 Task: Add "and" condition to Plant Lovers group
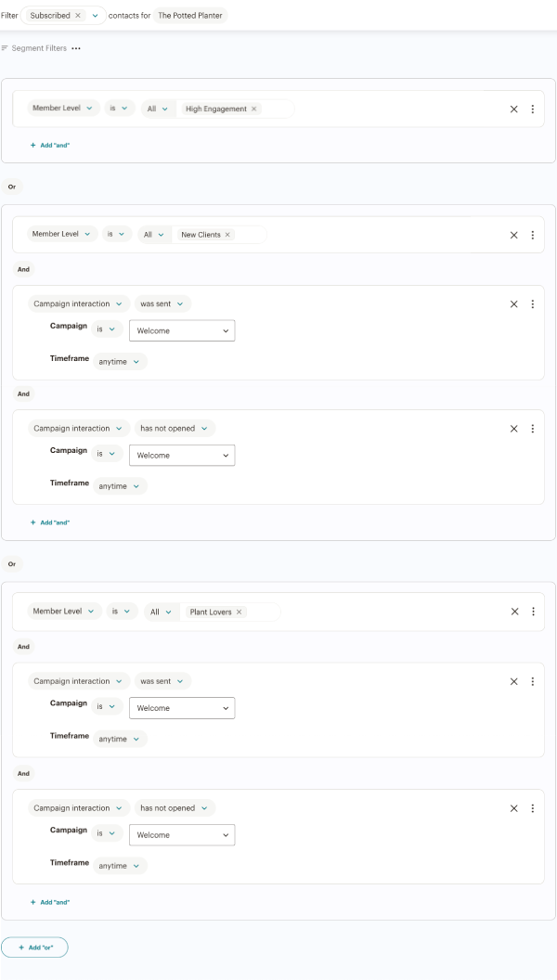click(50, 902)
